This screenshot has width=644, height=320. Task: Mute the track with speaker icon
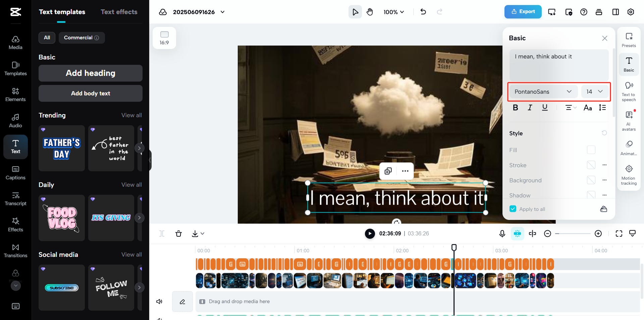[159, 302]
